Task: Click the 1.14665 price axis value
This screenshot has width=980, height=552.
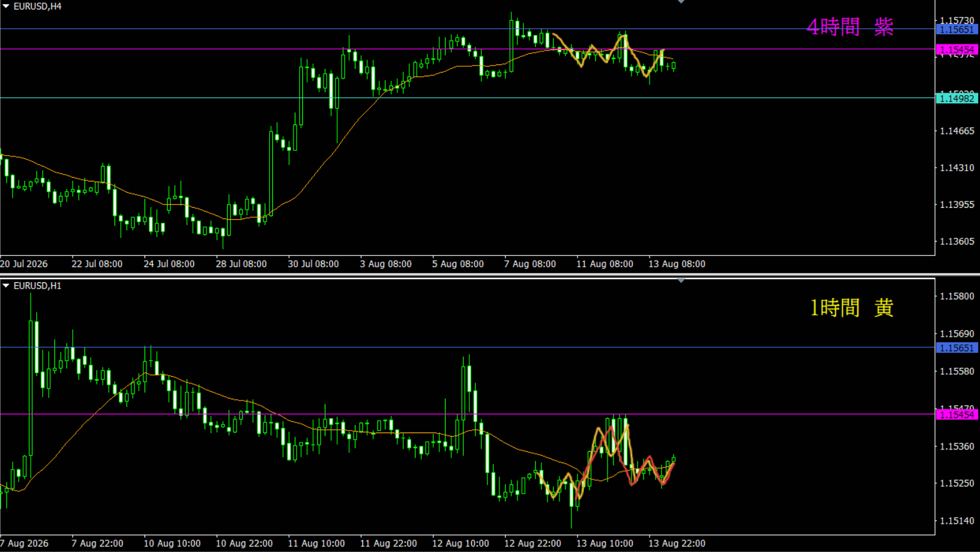Action: tap(957, 131)
